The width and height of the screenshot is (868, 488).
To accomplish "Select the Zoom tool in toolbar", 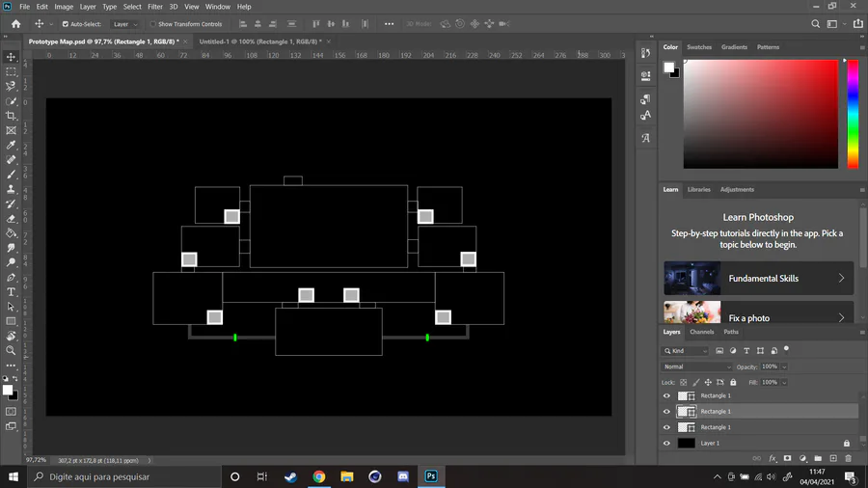I will [11, 350].
